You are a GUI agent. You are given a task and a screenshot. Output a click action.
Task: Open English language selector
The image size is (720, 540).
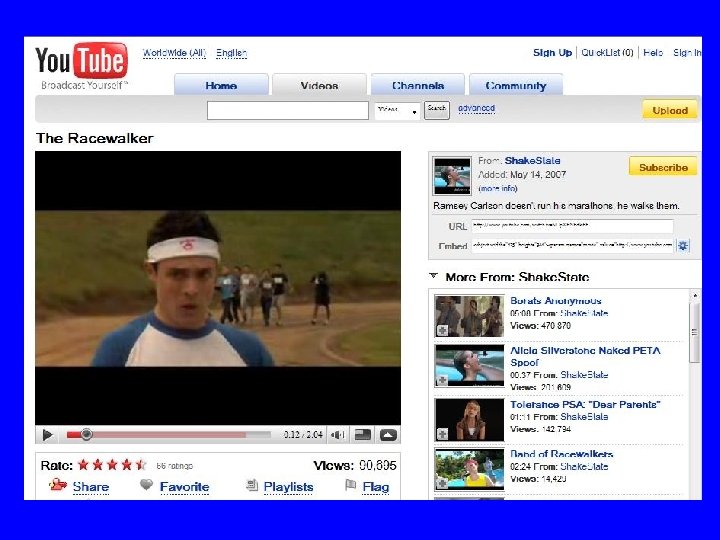tap(231, 53)
